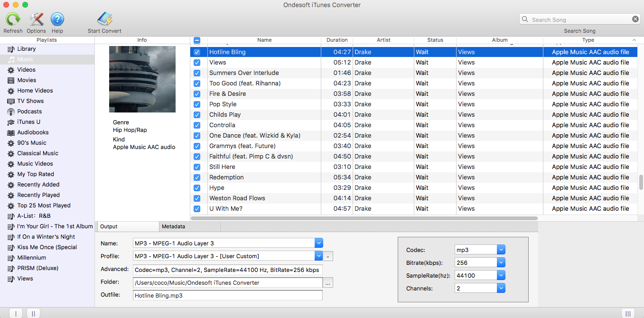Open the Profile dropdown

[318, 256]
